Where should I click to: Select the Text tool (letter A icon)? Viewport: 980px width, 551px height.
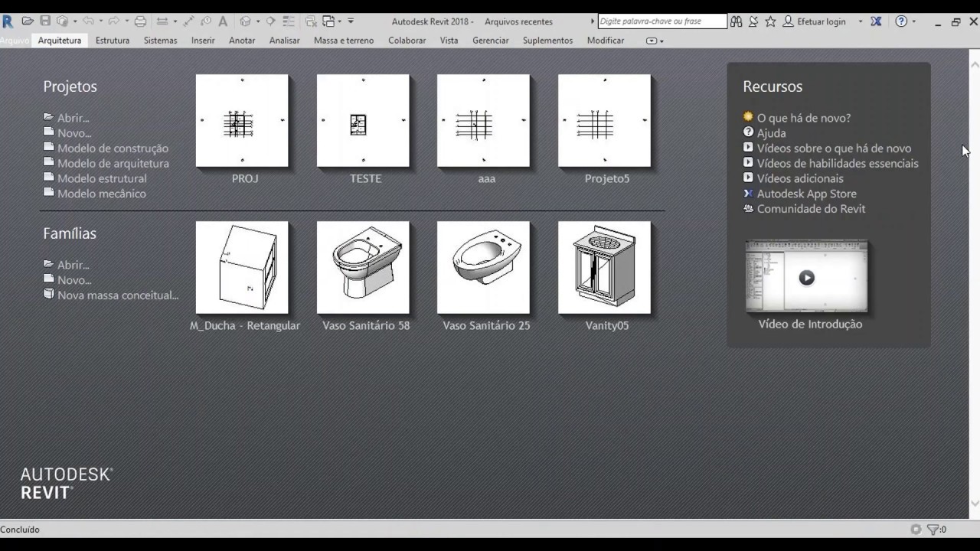(223, 21)
